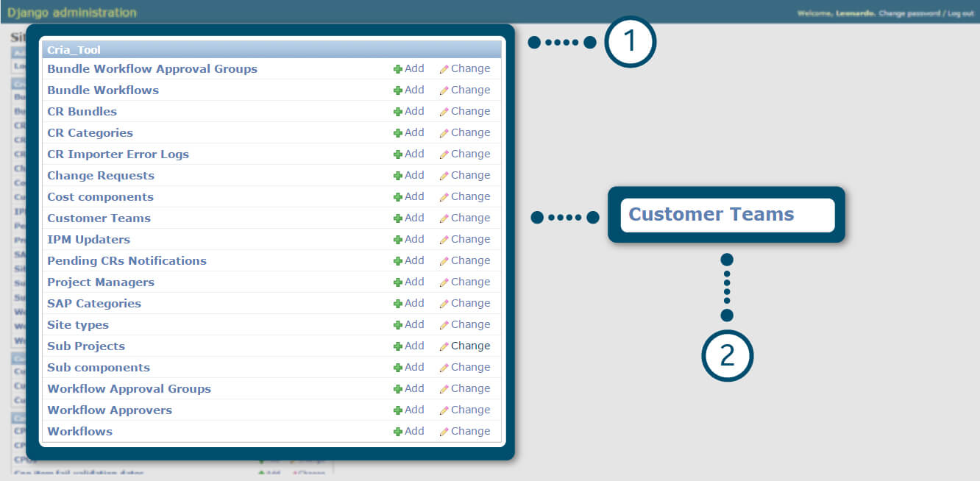The height and width of the screenshot is (481, 980).
Task: Open the CR Importer Error Logs list
Action: (118, 154)
